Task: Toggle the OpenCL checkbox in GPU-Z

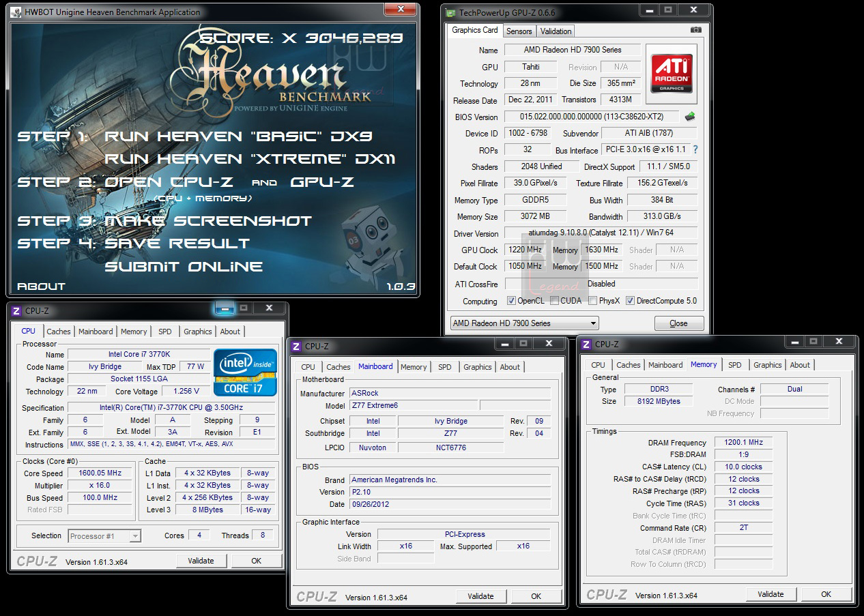Action: [x=512, y=301]
